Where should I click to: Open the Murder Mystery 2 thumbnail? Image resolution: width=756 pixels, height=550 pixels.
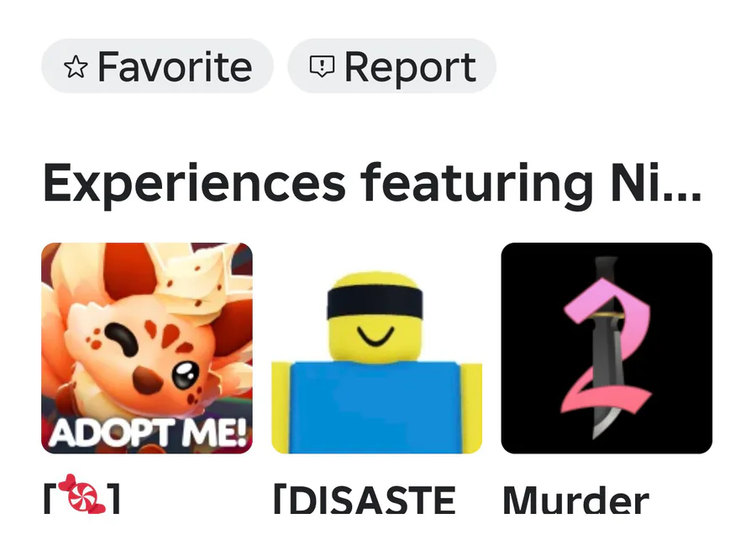(x=606, y=348)
